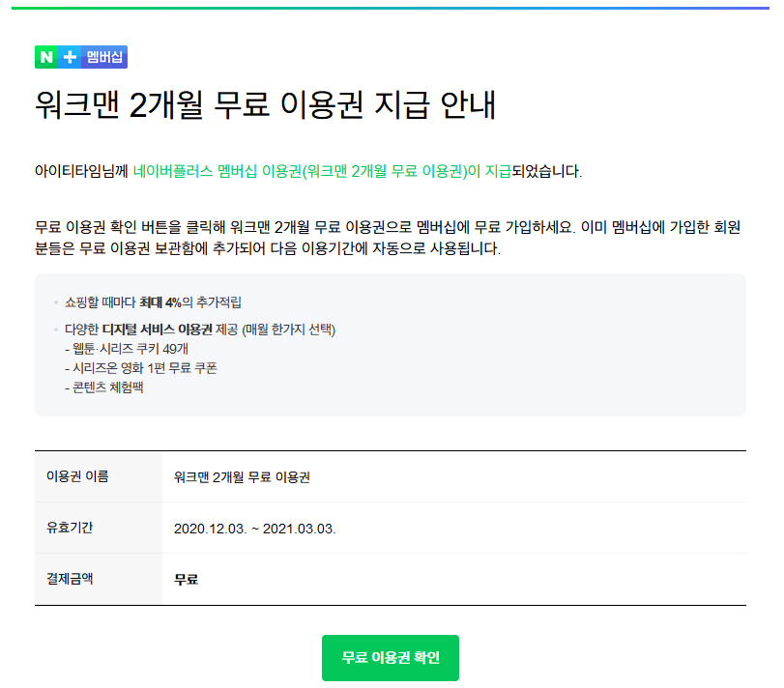Click the 시리즈온 영화 1편 무료 쿠폰 item
The height and width of the screenshot is (688, 784).
tap(141, 368)
